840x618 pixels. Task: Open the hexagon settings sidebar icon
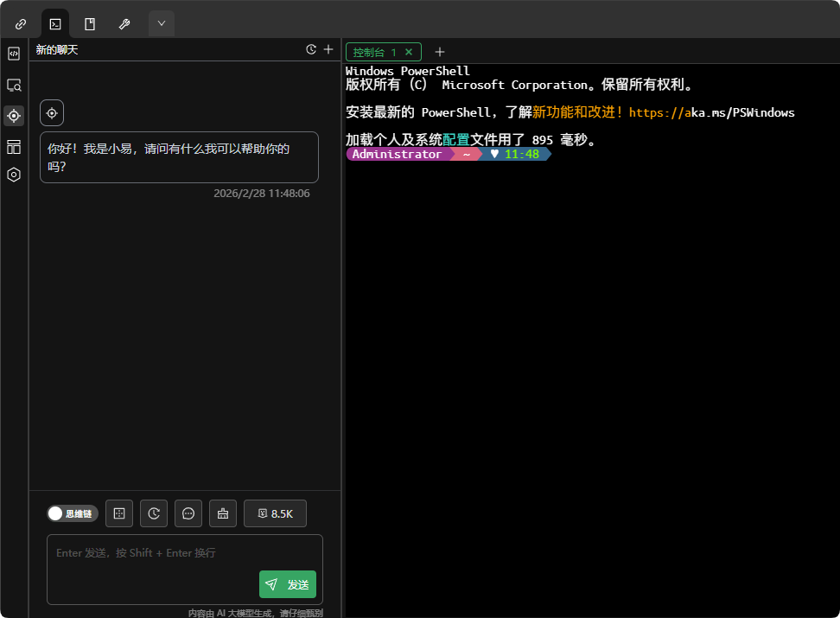[x=14, y=175]
